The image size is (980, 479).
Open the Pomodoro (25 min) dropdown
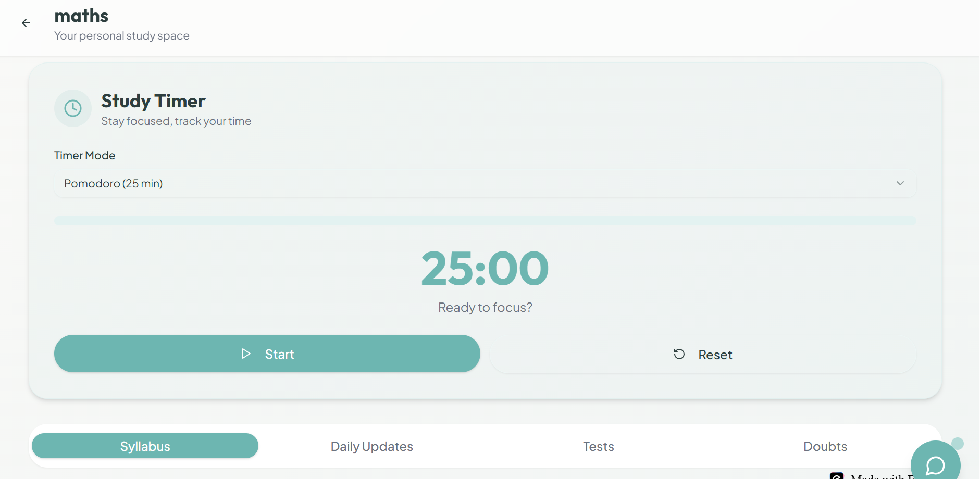coord(485,183)
